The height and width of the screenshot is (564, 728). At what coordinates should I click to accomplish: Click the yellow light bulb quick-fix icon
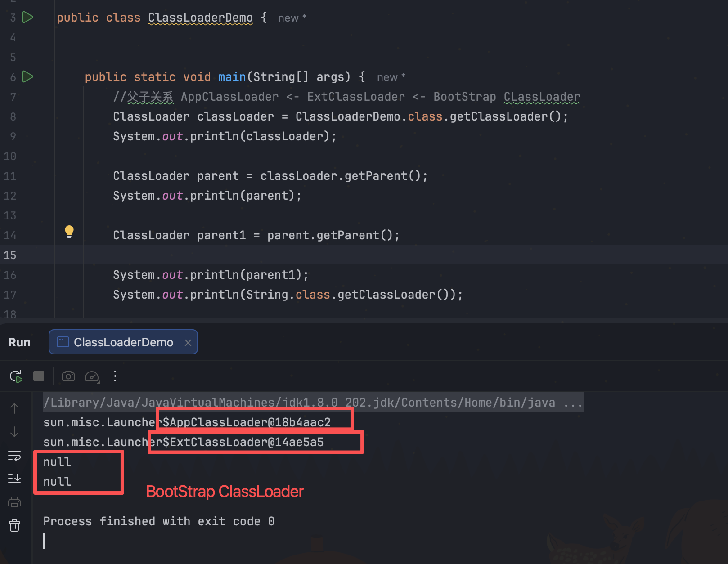click(69, 232)
